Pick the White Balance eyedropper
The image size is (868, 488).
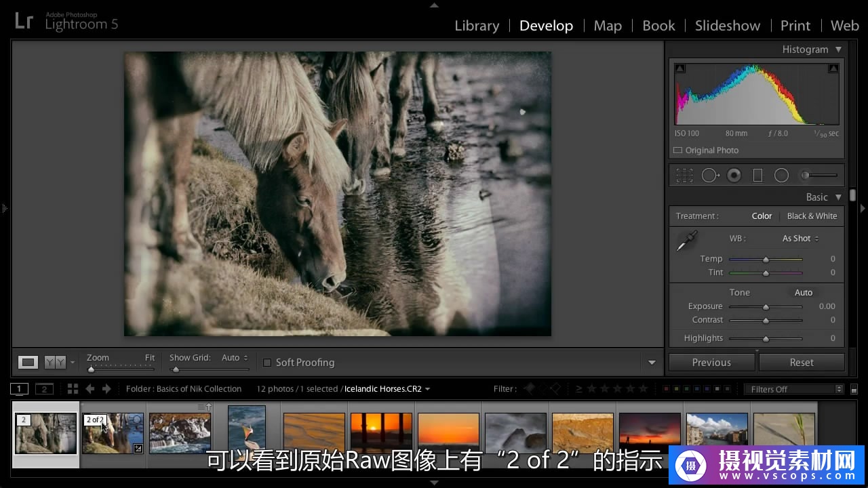(x=687, y=241)
